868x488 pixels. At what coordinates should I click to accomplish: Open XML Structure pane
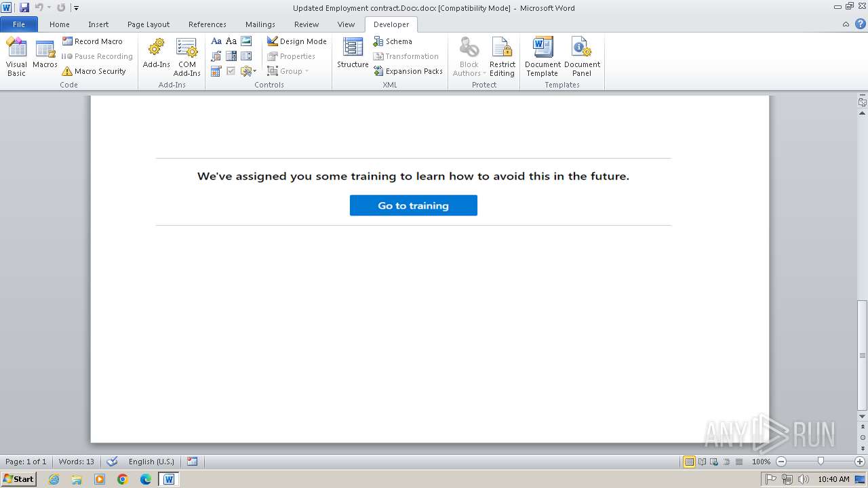point(353,54)
